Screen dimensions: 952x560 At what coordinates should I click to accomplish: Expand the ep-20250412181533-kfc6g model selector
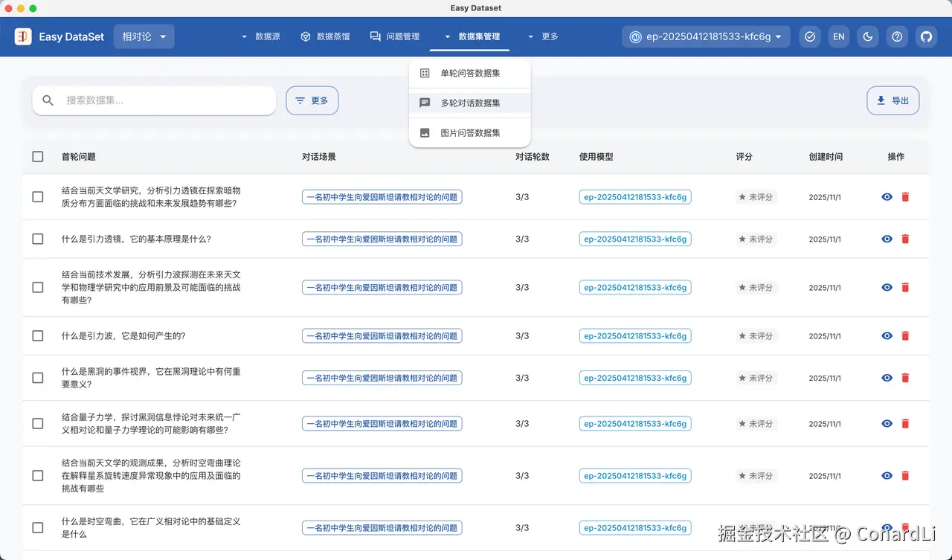pyautogui.click(x=706, y=36)
